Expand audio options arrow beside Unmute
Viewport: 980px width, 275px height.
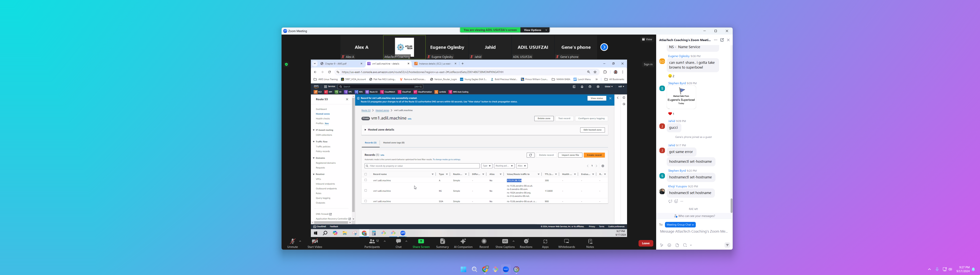pos(300,241)
